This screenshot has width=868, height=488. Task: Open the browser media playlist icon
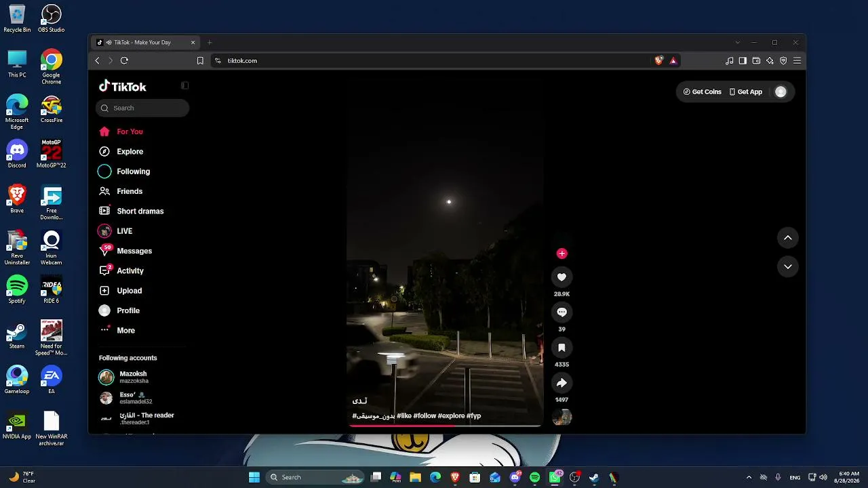[x=730, y=60]
